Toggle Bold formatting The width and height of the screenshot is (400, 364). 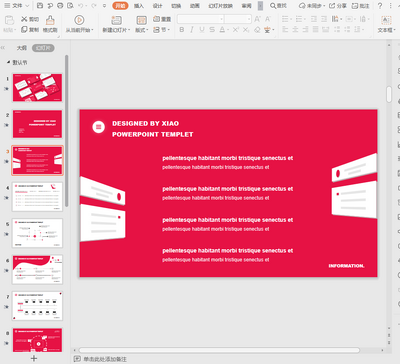[182, 30]
